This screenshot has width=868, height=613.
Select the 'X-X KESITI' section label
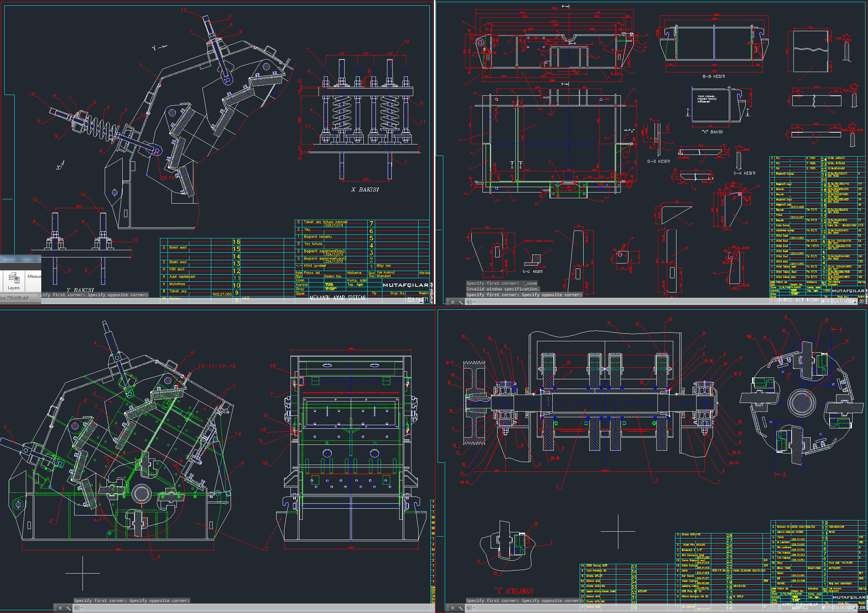pyautogui.click(x=744, y=173)
